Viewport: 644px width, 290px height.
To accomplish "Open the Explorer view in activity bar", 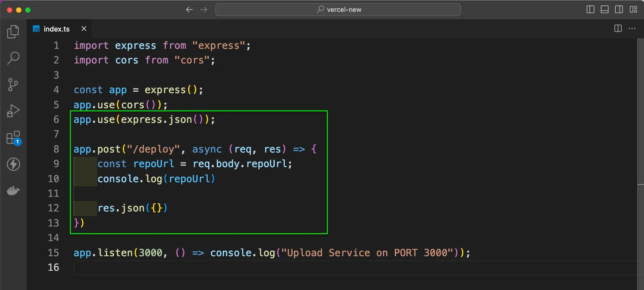I will (x=13, y=32).
